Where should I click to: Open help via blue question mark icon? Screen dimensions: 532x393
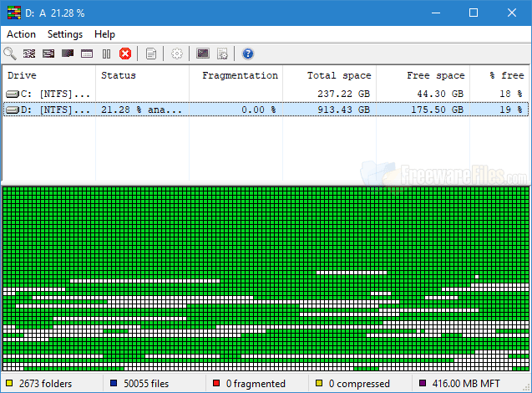click(x=248, y=54)
